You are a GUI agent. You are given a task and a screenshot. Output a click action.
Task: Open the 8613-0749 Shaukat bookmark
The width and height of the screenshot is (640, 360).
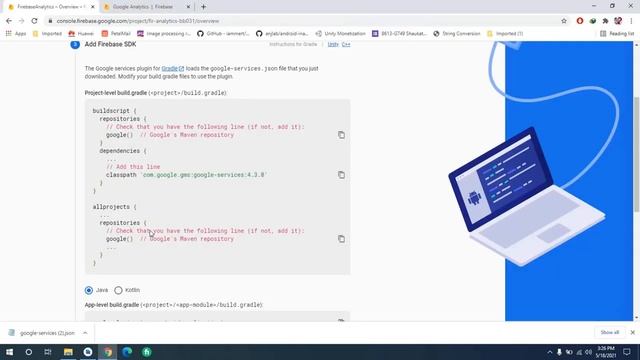click(399, 33)
